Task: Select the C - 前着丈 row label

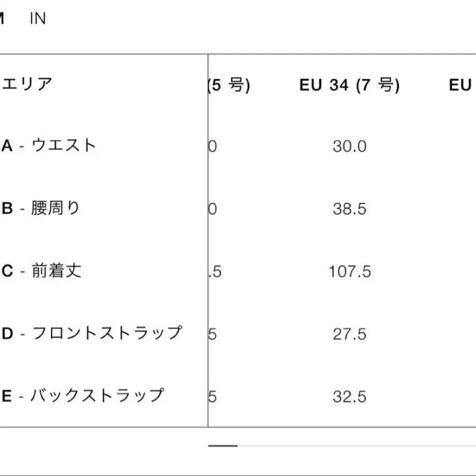Action: [42, 271]
